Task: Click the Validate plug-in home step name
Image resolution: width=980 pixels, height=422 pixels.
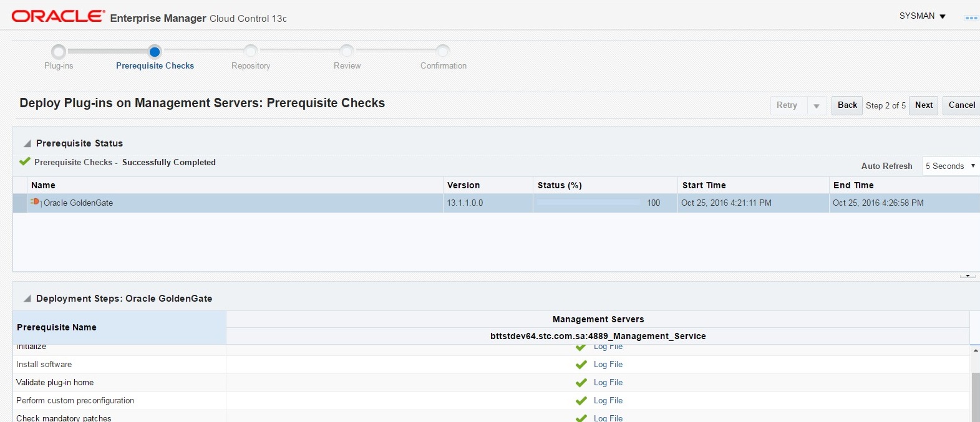Action: [55, 383]
